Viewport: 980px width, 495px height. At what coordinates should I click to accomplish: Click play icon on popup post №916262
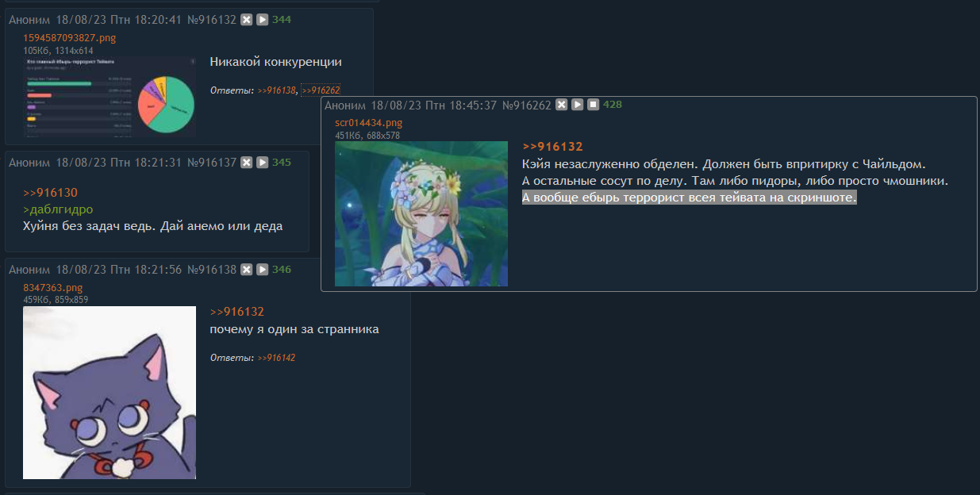click(x=578, y=105)
